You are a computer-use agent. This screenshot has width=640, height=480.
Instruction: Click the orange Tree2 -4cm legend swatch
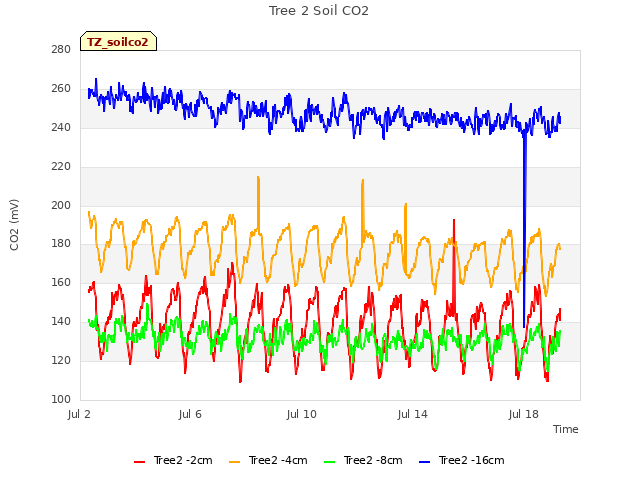pos(235,462)
